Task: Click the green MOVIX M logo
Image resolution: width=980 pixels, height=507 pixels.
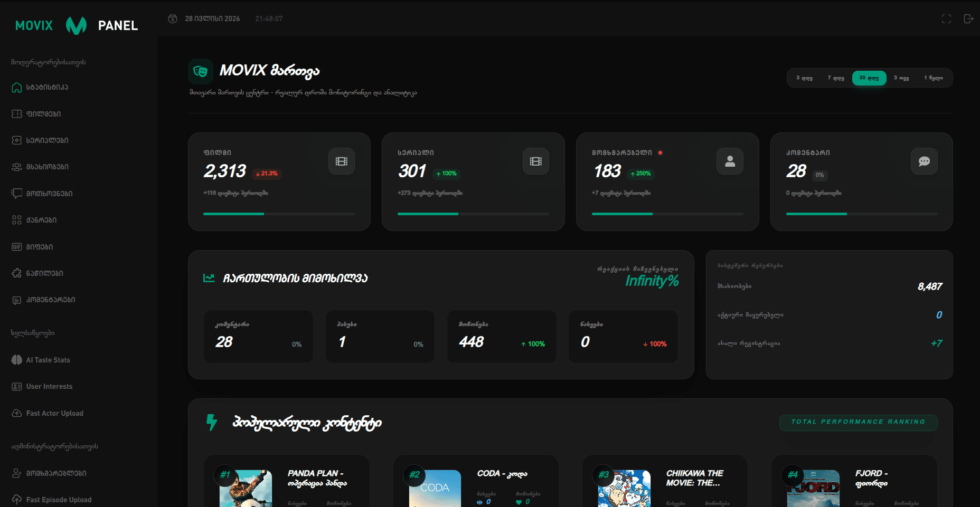Action: click(x=76, y=25)
